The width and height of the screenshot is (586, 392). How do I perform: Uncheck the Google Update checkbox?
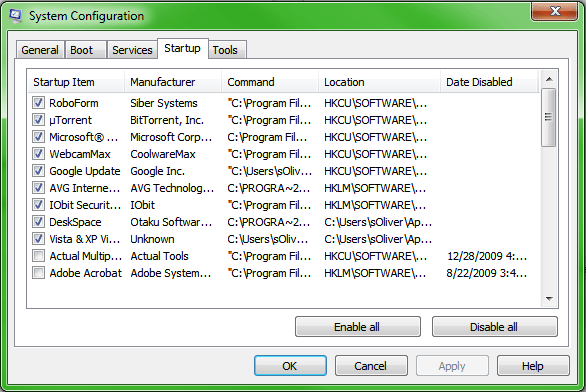click(x=38, y=171)
